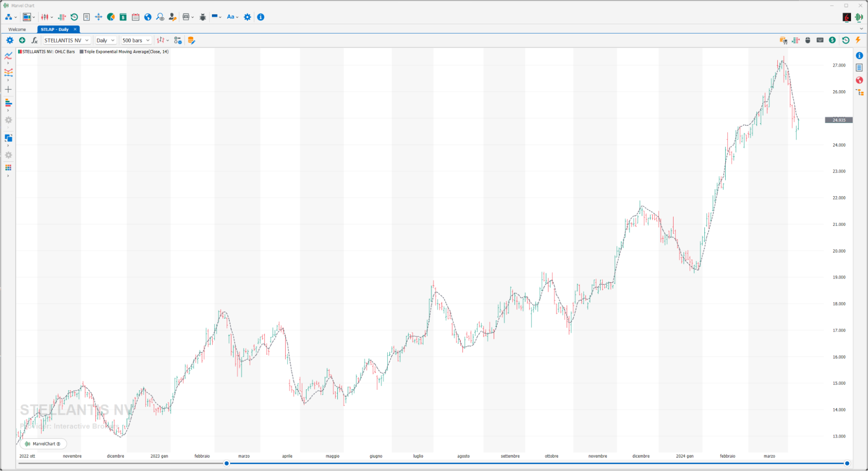Expand the line studies tool group
This screenshot has height=471, width=868.
pyautogui.click(x=8, y=63)
